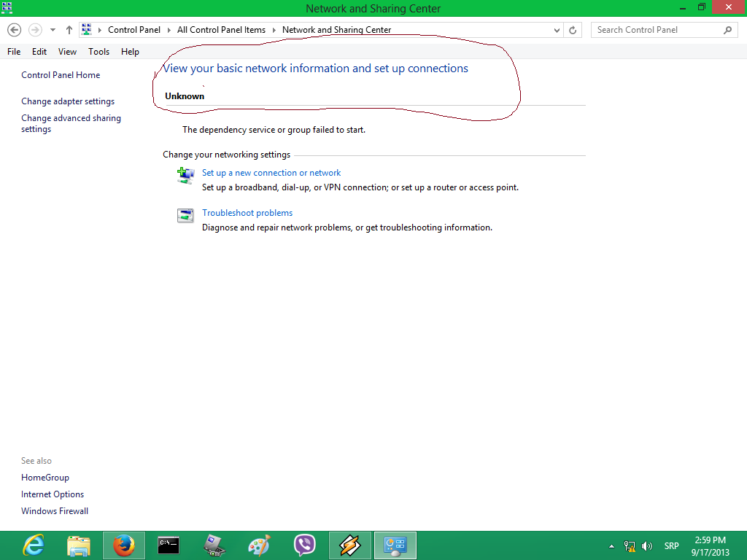This screenshot has height=560, width=747.
Task: Open Change advanced sharing settings
Action: (71, 123)
